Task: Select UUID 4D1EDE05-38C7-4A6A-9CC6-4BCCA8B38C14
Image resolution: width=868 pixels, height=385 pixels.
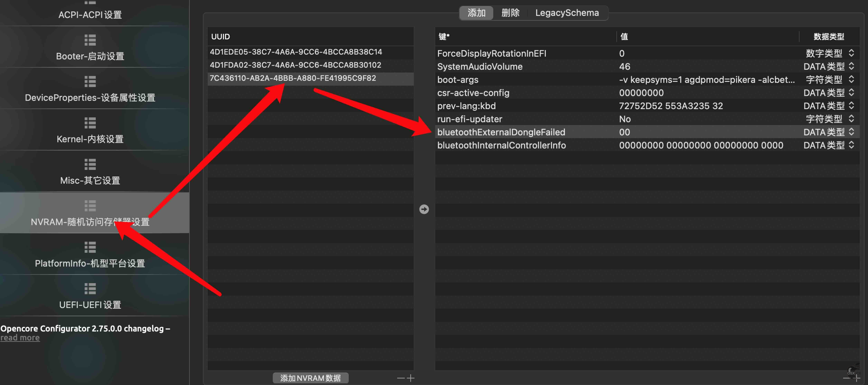Action: [310, 52]
